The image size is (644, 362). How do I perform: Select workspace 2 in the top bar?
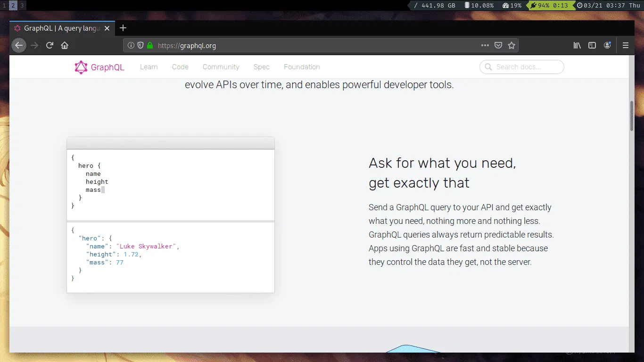pyautogui.click(x=13, y=5)
